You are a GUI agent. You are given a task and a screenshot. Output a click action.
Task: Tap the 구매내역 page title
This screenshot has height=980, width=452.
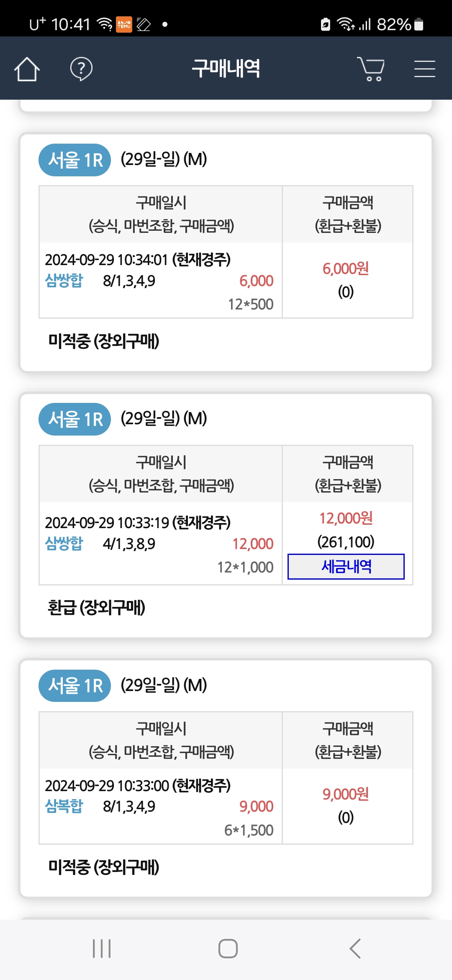226,68
